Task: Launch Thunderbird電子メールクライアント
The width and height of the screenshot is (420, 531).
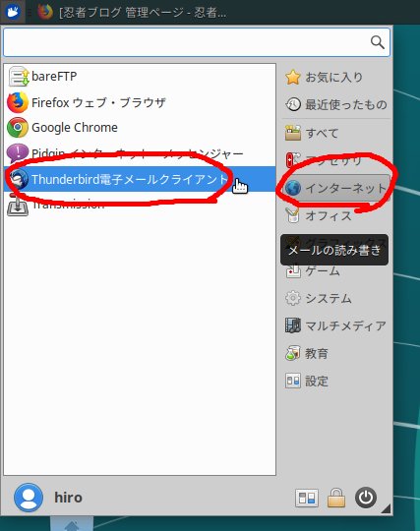Action: tap(140, 179)
